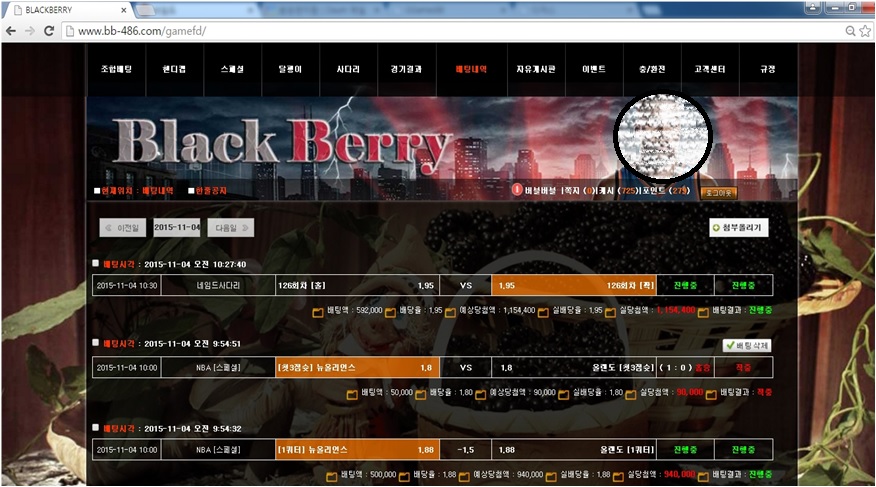Screen dimensions: 876x487
Task: Click the ( 1 : 0 ) score text
Action: click(675, 367)
